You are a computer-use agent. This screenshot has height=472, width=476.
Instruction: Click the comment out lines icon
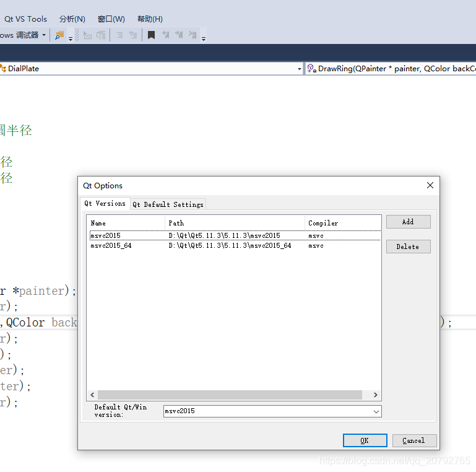click(x=119, y=35)
